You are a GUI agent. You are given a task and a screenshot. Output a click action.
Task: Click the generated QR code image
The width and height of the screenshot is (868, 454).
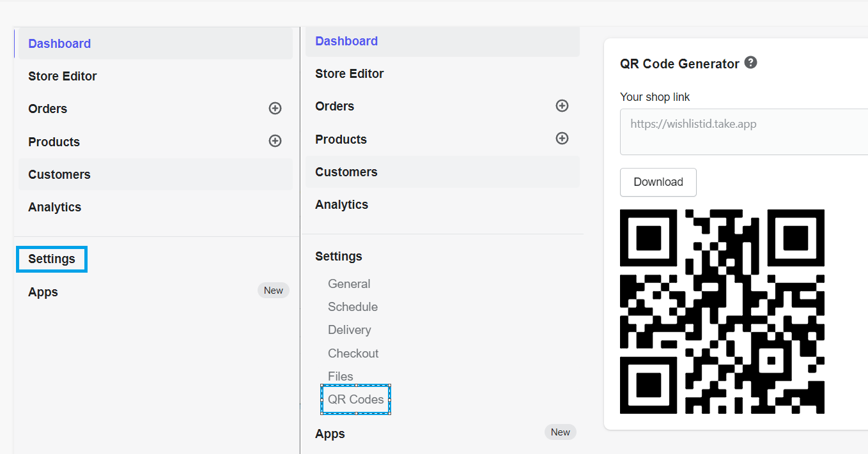pos(722,311)
